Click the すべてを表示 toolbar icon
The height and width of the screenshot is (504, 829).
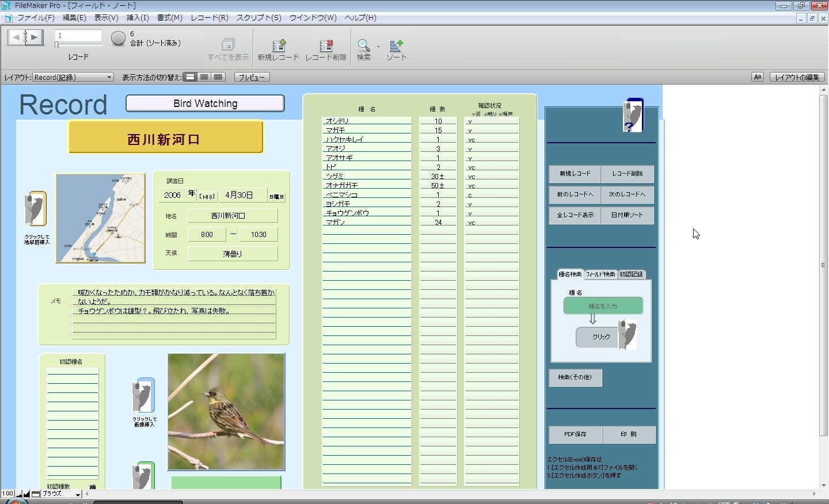[228, 45]
